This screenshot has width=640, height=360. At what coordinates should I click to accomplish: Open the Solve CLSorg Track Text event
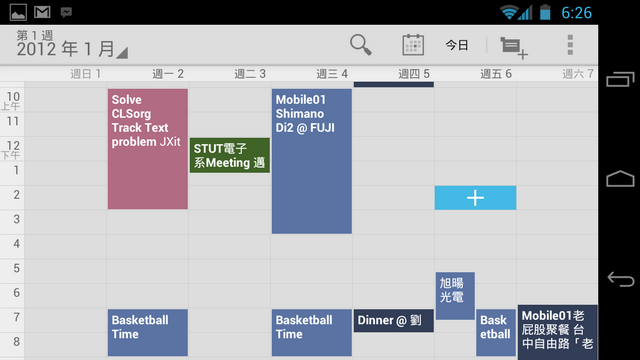(x=148, y=149)
